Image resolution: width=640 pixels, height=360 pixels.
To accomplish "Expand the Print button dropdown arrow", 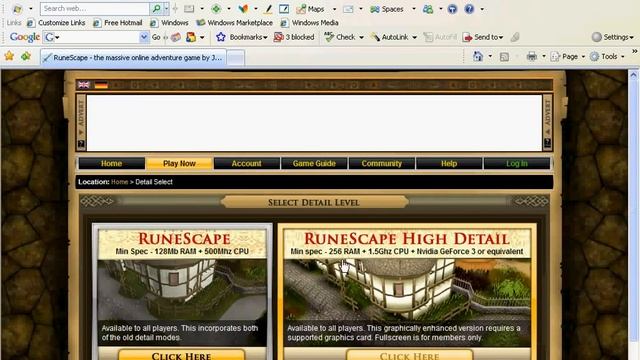I will tap(544, 56).
